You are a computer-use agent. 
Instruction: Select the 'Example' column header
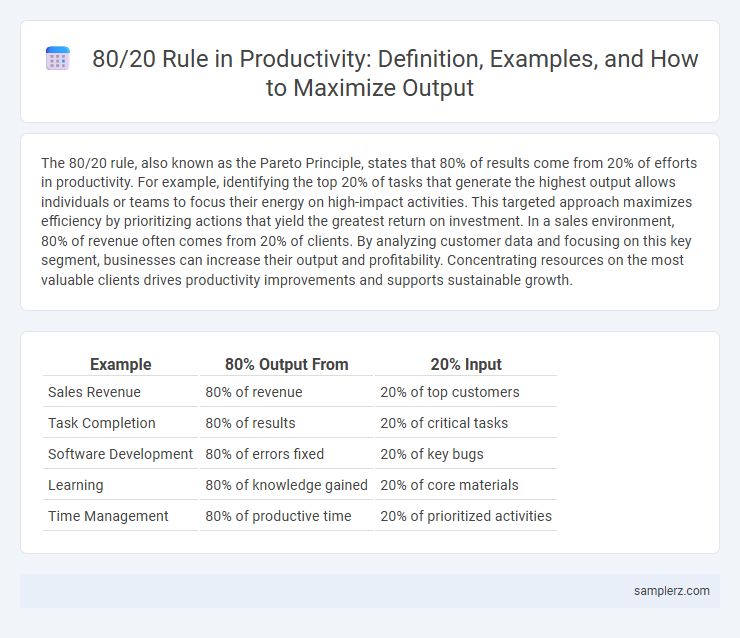pyautogui.click(x=120, y=364)
